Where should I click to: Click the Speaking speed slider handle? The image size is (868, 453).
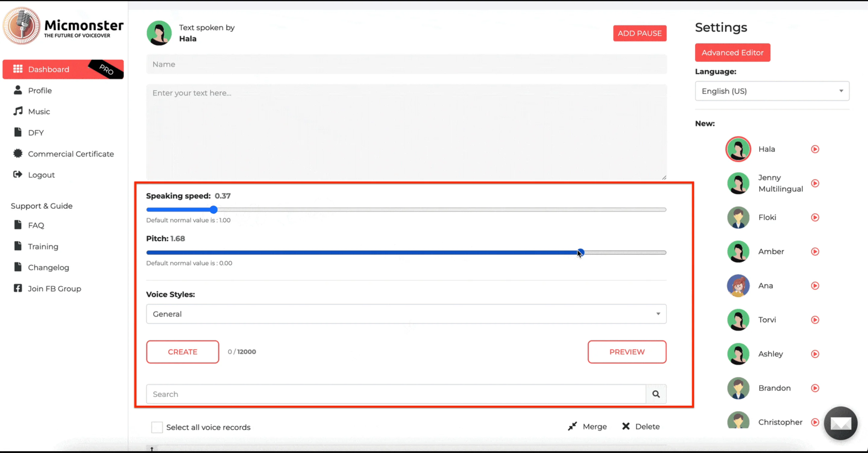(214, 210)
